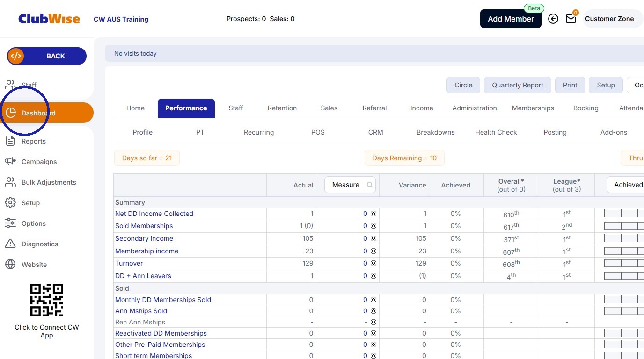
Task: Click the target icon in Secondary income row
Action: (x=373, y=238)
